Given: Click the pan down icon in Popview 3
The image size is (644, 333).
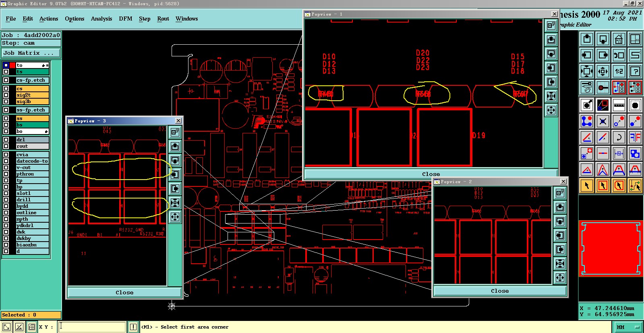Looking at the screenshot, I should pyautogui.click(x=175, y=160).
